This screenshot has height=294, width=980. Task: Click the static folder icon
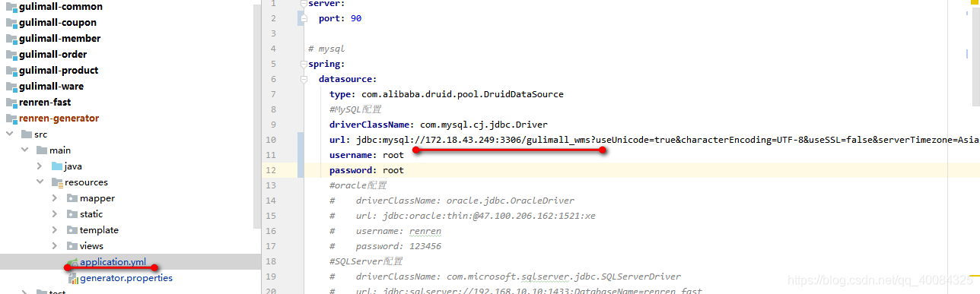point(72,214)
